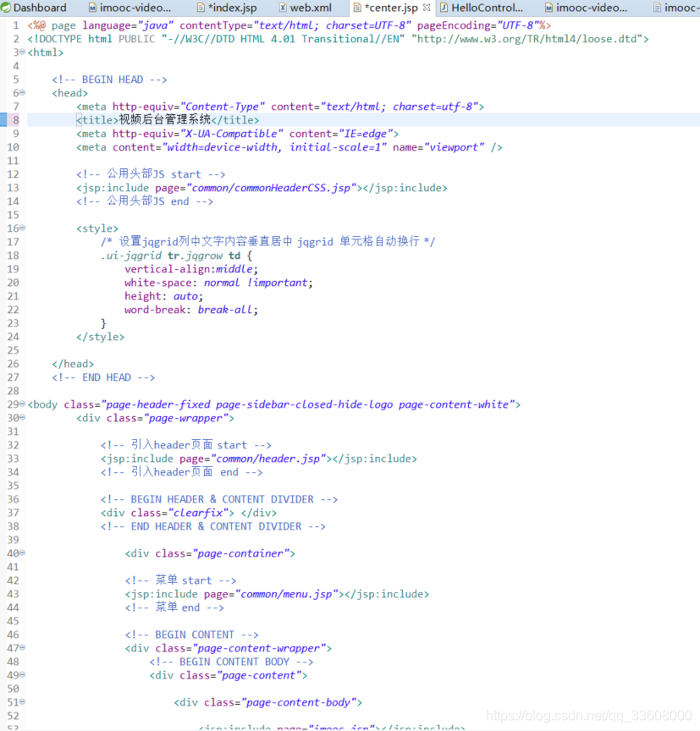Click the END HEADER & CONTENT DIVIDER comment

213,526
